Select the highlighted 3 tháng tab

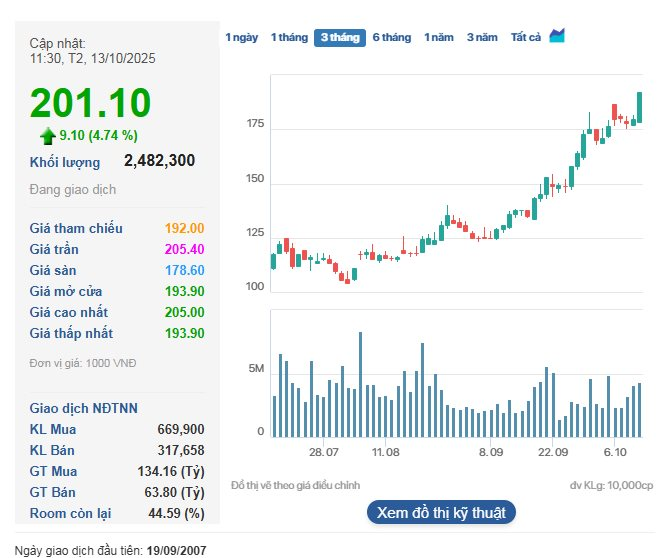click(x=338, y=38)
